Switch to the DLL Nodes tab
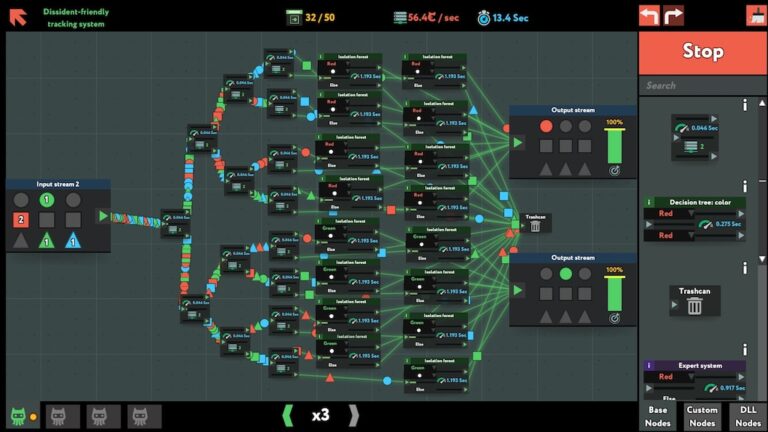Screen dimensions: 768x432 (x=748, y=416)
